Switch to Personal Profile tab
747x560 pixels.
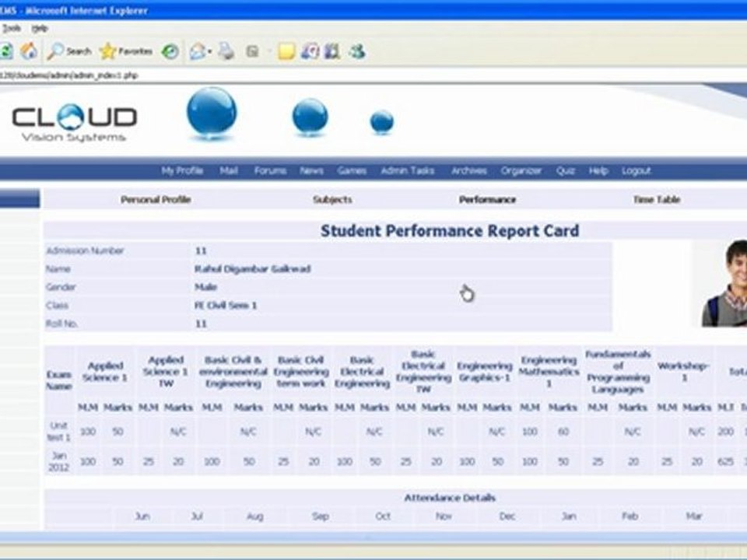click(x=156, y=200)
